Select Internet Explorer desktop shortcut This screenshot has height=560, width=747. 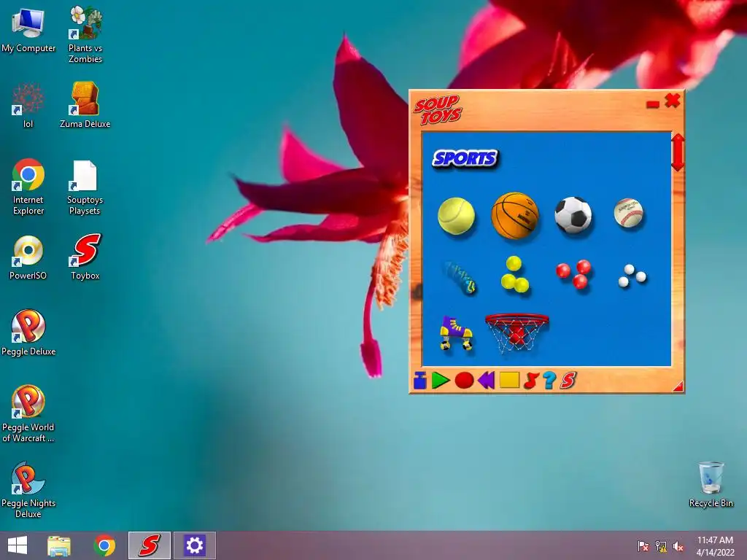point(28,187)
